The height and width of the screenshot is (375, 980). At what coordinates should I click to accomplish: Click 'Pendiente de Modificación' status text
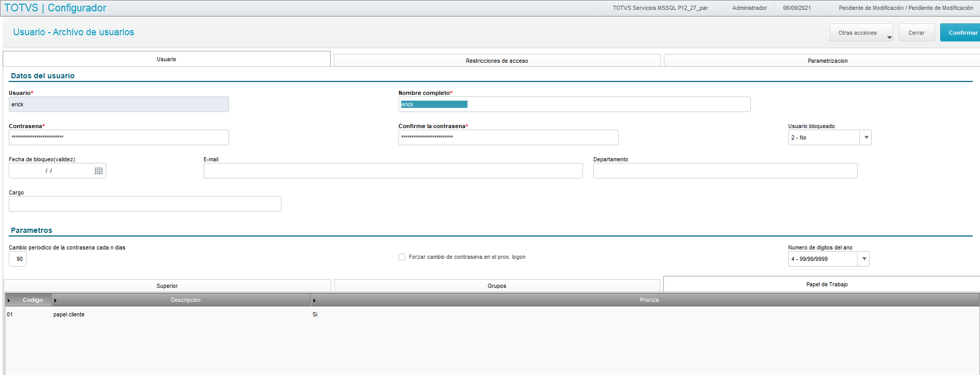point(906,8)
